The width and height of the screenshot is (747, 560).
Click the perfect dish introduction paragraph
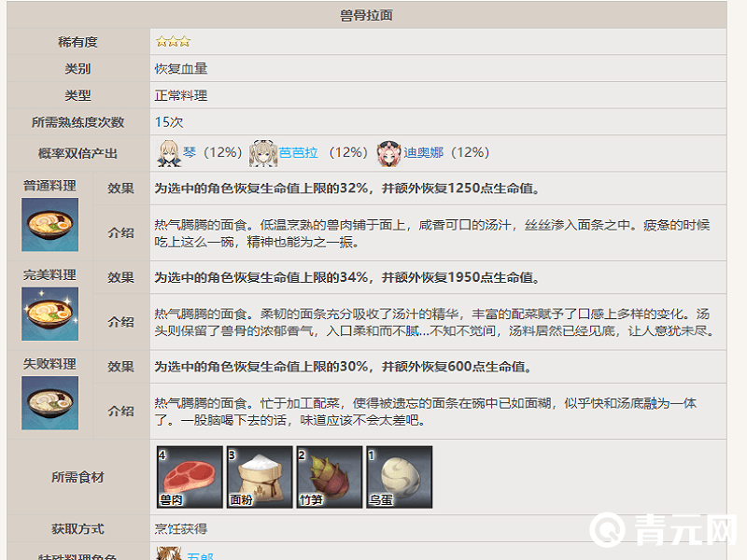pyautogui.click(x=434, y=322)
